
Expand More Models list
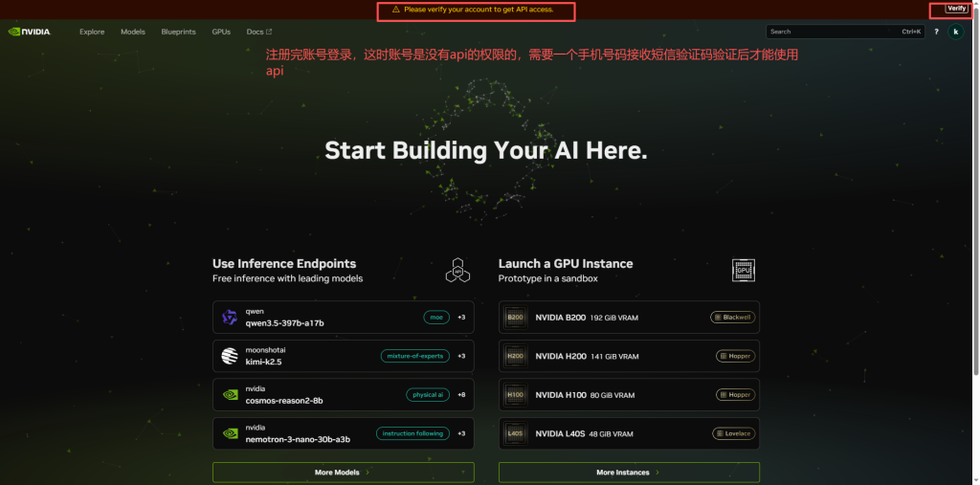click(x=343, y=473)
